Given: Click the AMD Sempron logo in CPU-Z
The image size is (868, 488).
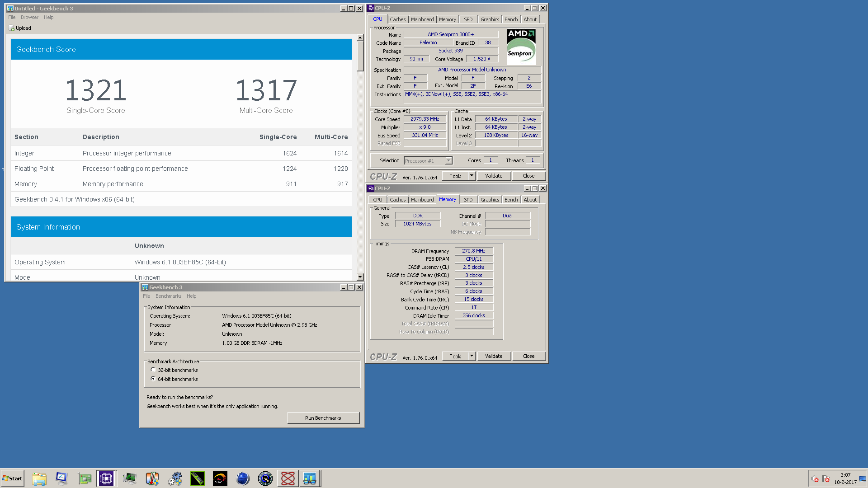Looking at the screenshot, I should click(x=521, y=47).
